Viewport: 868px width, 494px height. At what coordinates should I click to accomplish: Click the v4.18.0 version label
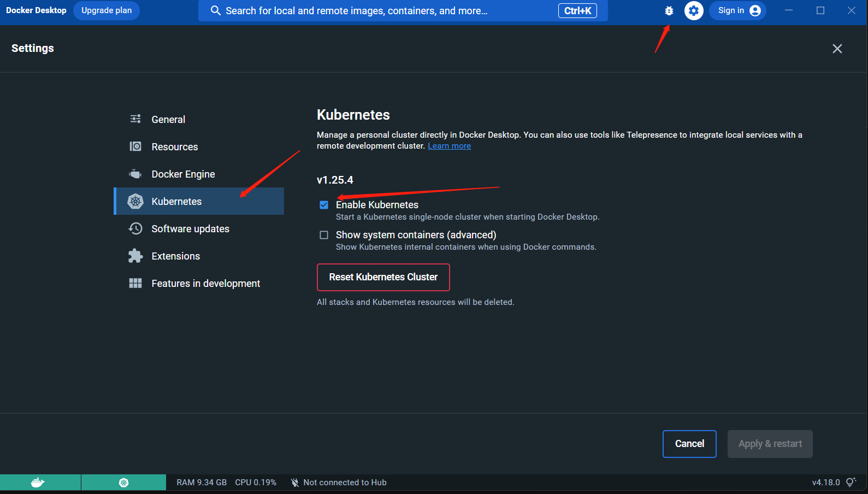[826, 483]
